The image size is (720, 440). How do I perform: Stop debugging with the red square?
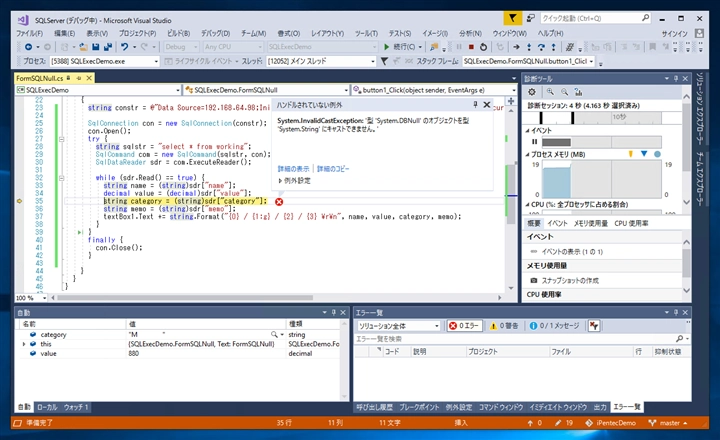pos(471,47)
